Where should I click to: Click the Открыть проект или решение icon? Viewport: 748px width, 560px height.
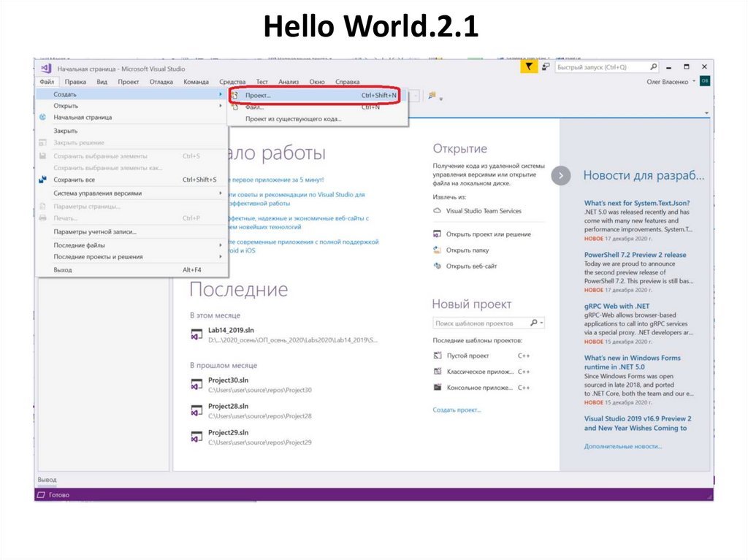(x=437, y=234)
